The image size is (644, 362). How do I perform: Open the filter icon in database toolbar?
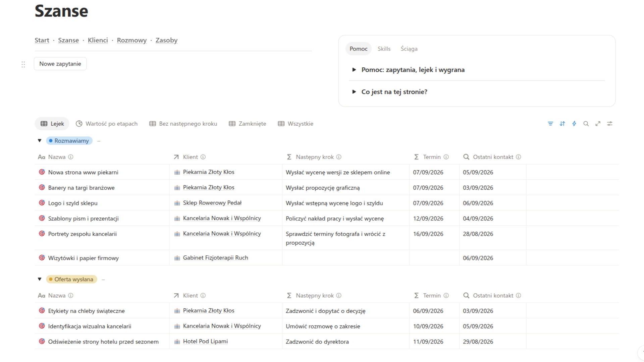(550, 124)
